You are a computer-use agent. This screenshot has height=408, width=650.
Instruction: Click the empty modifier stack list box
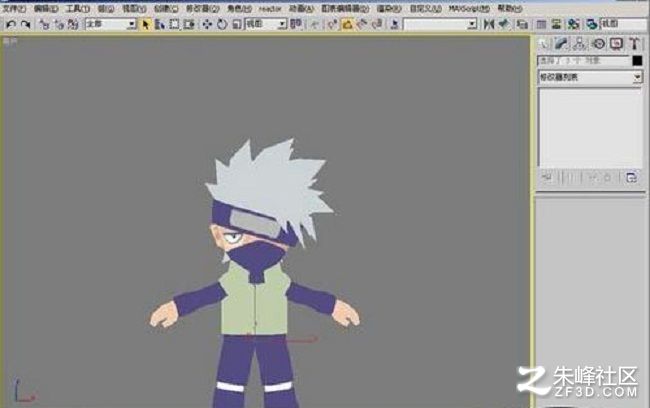coord(590,128)
